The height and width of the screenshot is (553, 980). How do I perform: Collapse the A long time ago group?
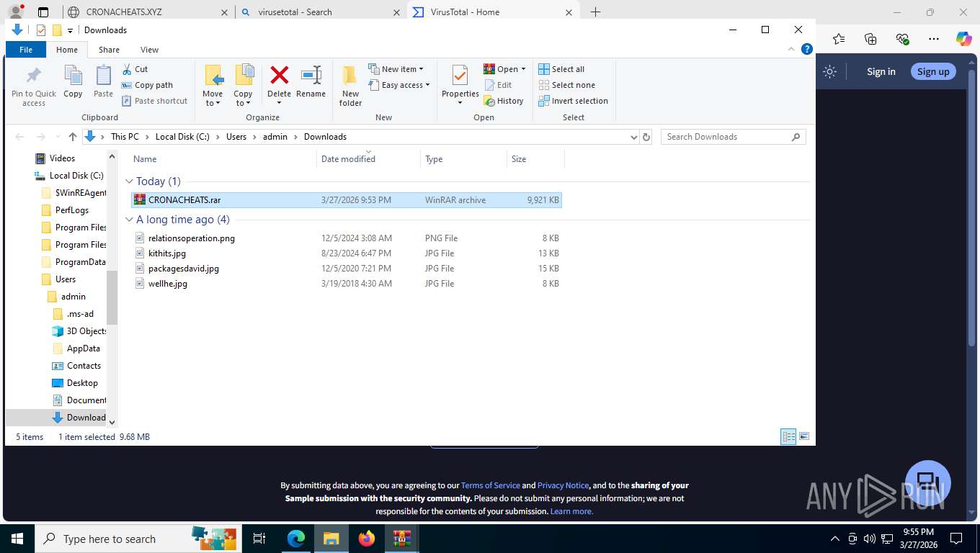(129, 220)
